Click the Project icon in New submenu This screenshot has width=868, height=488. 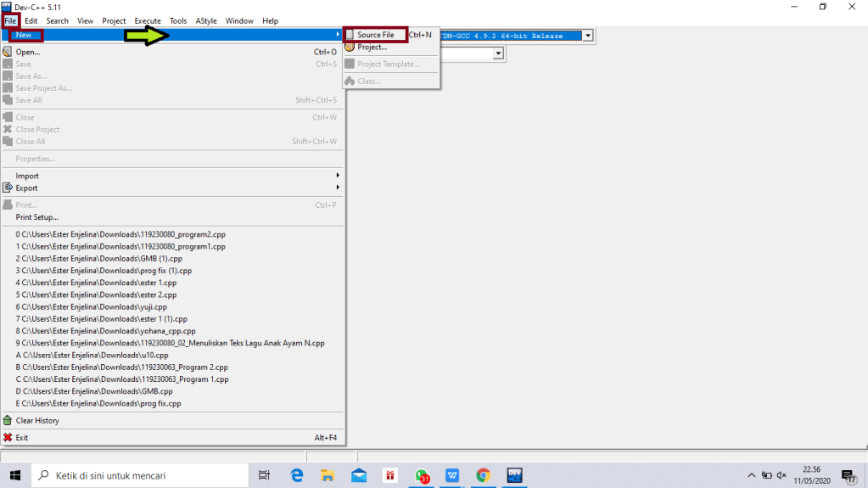(350, 48)
